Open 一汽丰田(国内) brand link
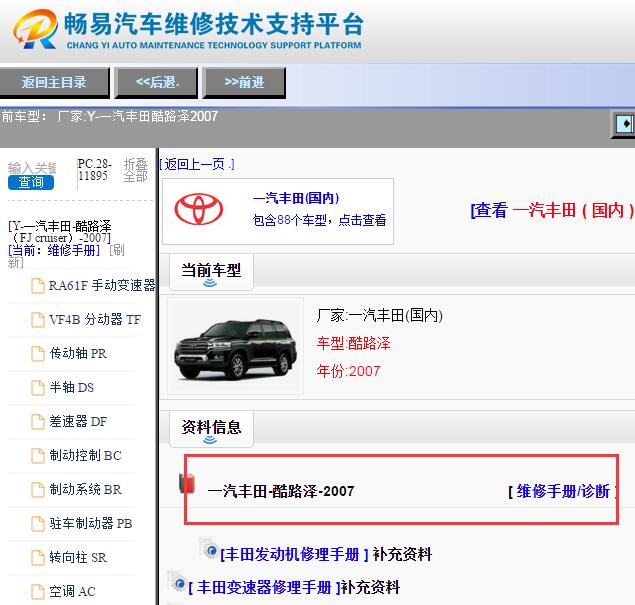635x605 pixels. coord(296,198)
